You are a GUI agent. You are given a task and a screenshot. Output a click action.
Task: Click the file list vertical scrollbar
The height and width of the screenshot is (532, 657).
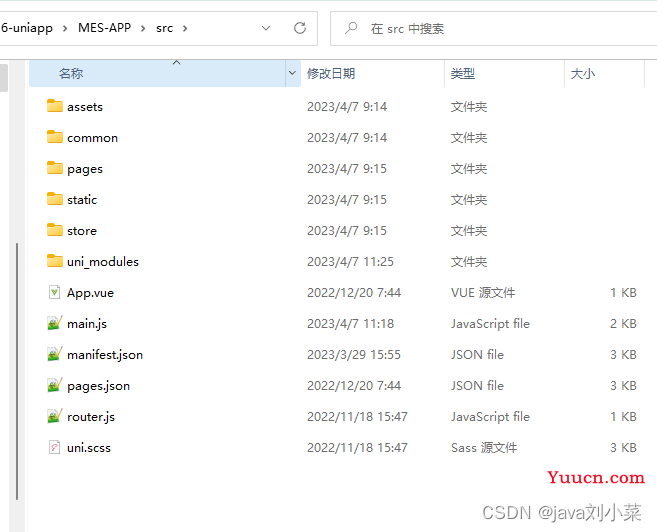17,371
